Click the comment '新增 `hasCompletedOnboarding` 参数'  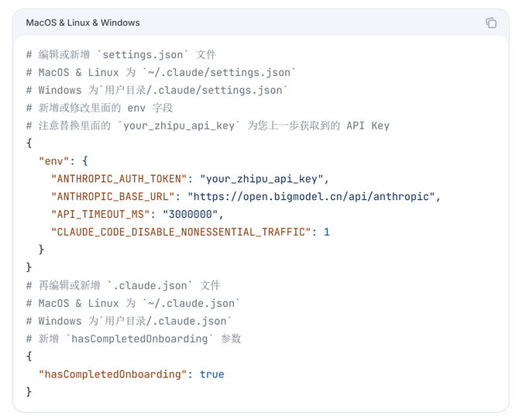tap(133, 339)
